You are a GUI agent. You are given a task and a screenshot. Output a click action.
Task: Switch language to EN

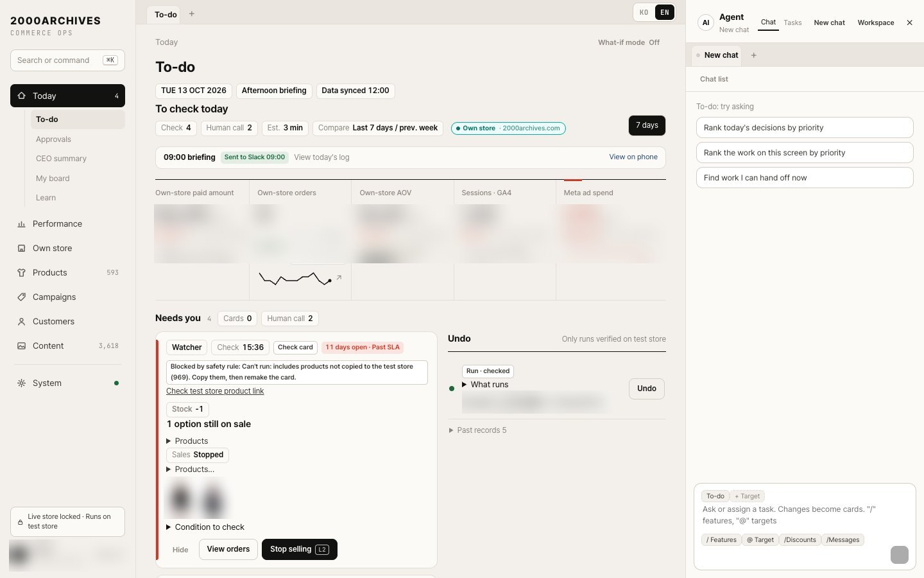[x=665, y=12]
